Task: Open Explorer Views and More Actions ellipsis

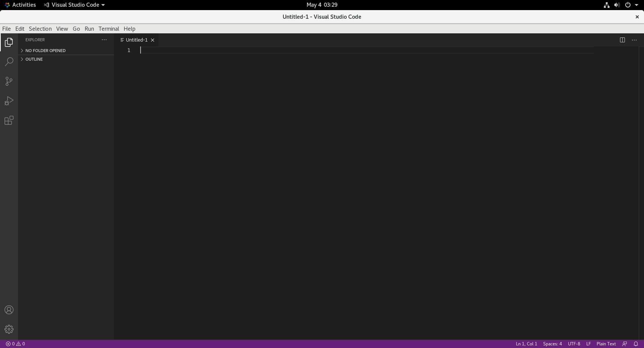Action: [104, 40]
